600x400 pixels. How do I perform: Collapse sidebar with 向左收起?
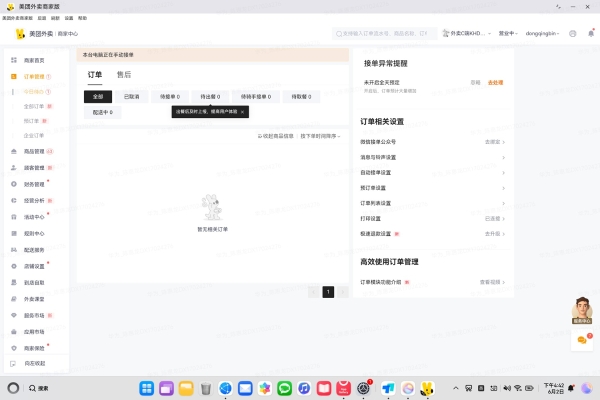pyautogui.click(x=34, y=363)
